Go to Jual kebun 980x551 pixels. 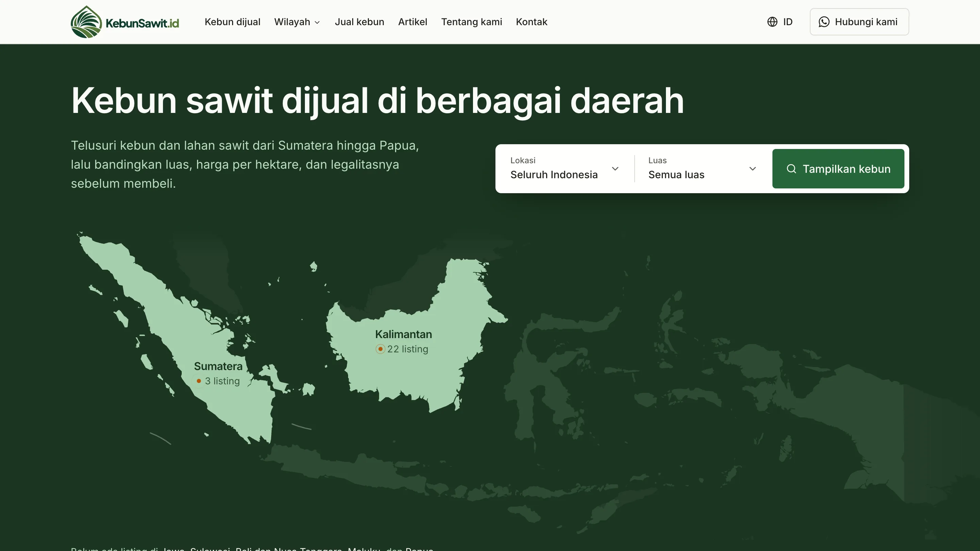click(360, 22)
